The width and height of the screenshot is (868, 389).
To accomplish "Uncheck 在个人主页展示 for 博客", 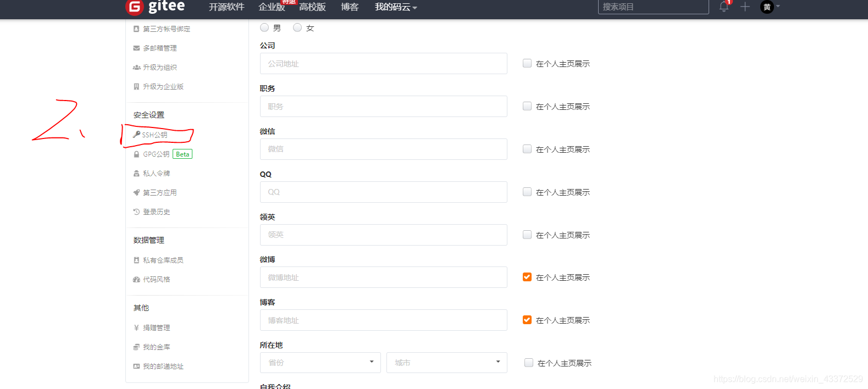I will 527,320.
